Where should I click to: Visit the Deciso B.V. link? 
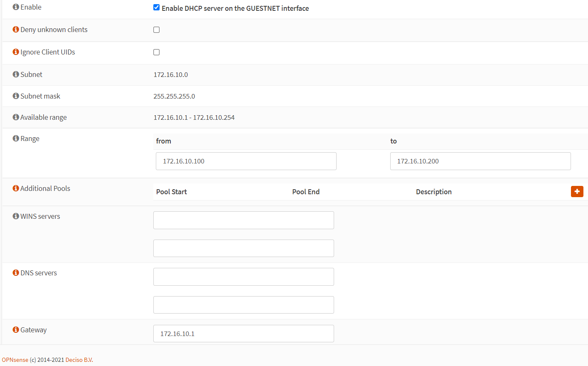point(79,360)
